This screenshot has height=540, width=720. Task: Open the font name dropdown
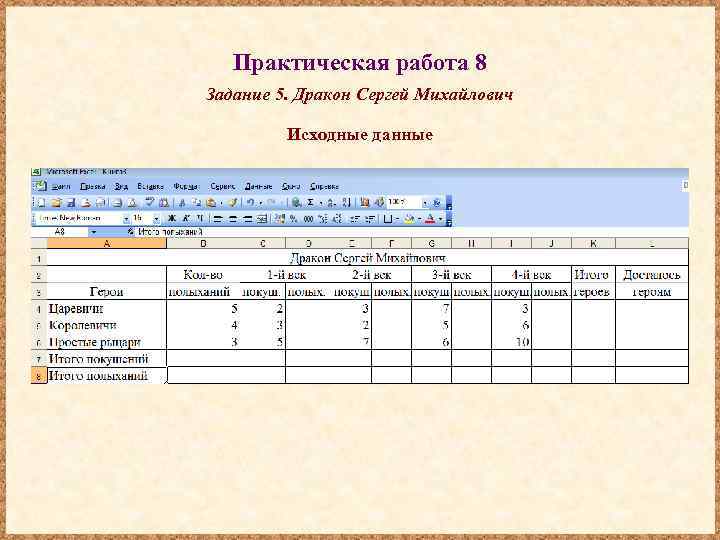[127, 219]
